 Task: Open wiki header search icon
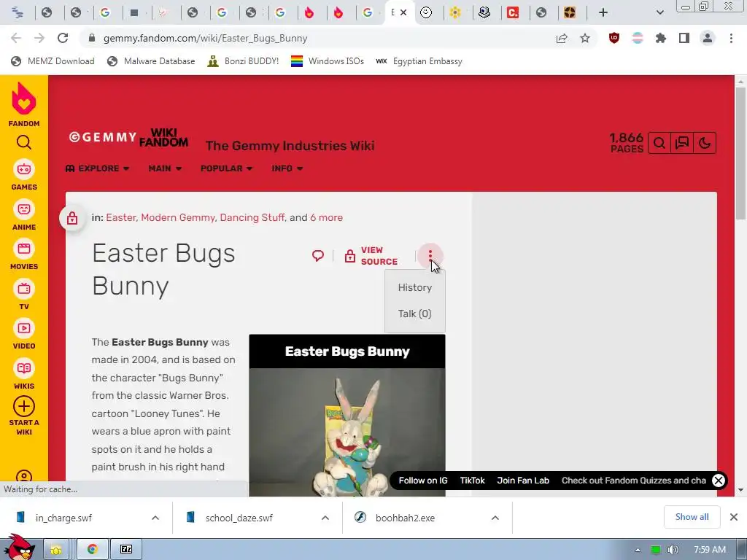click(659, 143)
